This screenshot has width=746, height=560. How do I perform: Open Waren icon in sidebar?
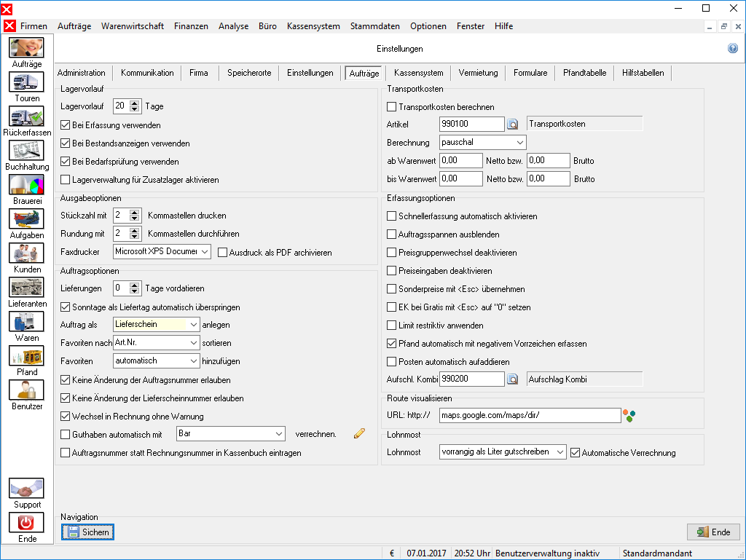27,321
